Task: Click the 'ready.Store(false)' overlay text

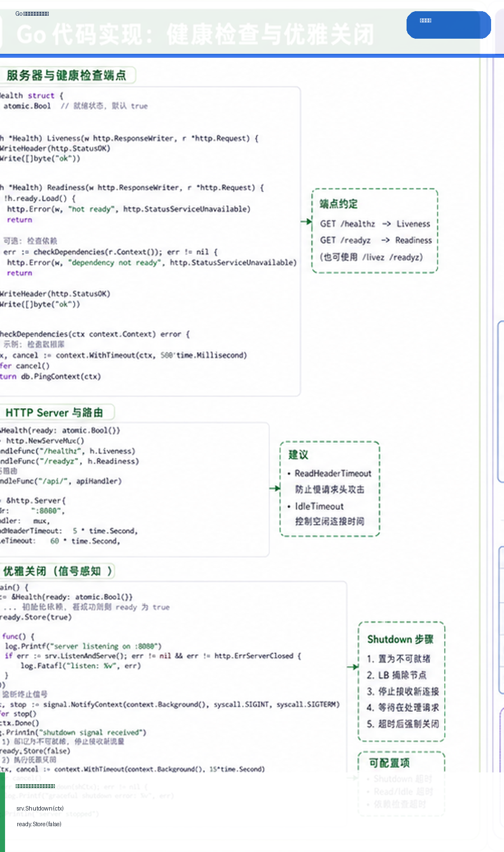Action: click(x=39, y=824)
